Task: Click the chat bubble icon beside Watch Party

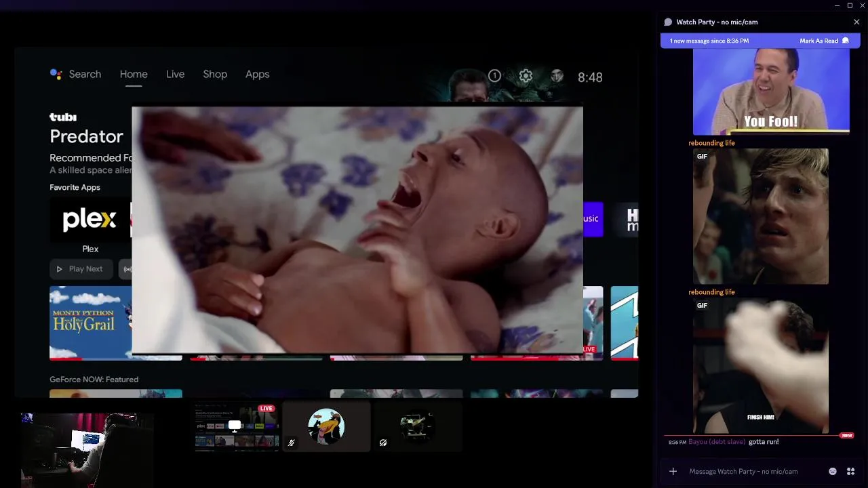Action: click(x=668, y=22)
